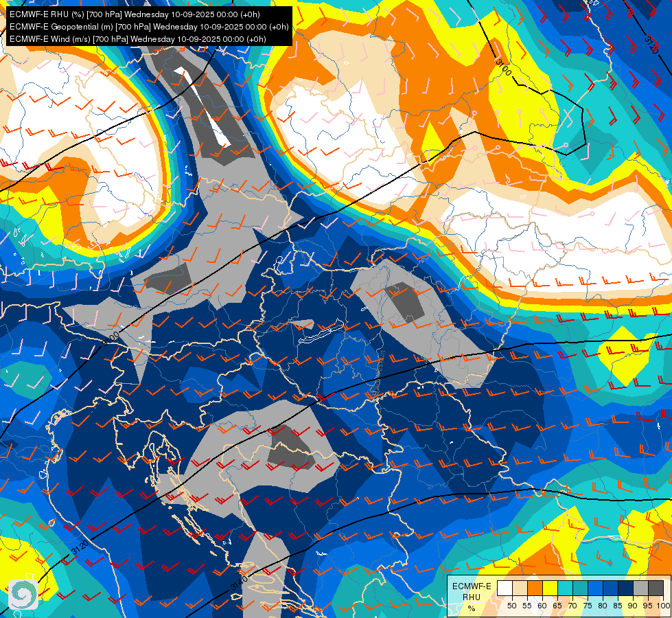Click the '3100' contour label on the map's left side
This screenshot has width=672, height=618.
(111, 339)
